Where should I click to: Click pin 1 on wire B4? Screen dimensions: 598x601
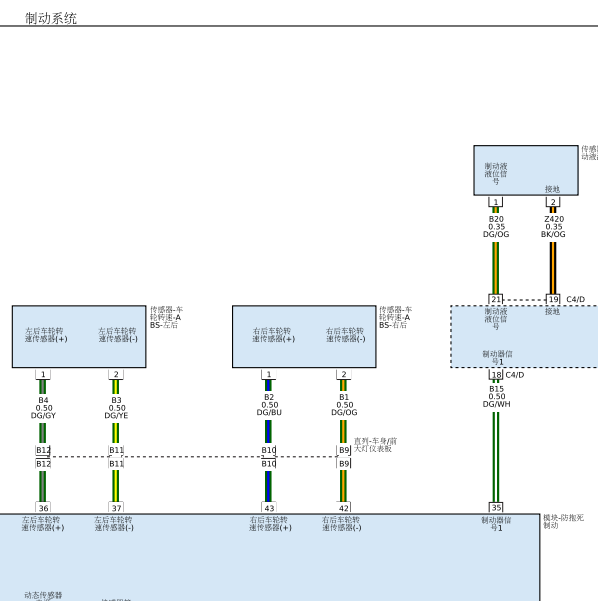pyautogui.click(x=43, y=374)
